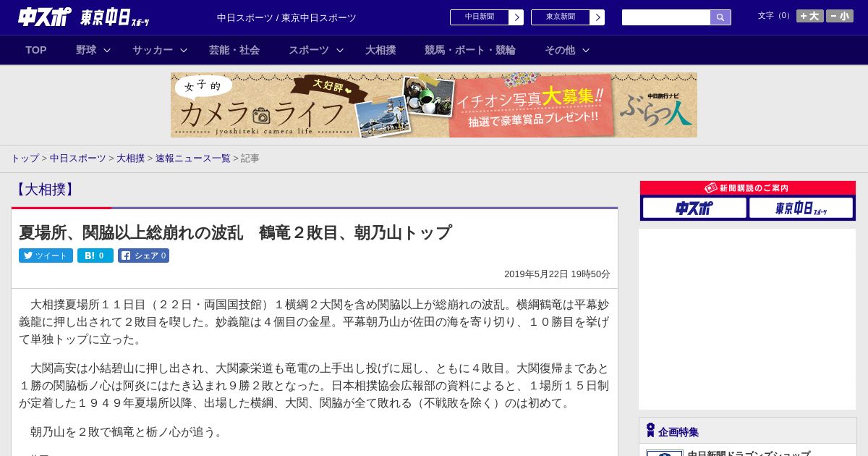
Task: Click the magnifier search button
Action: pos(720,17)
